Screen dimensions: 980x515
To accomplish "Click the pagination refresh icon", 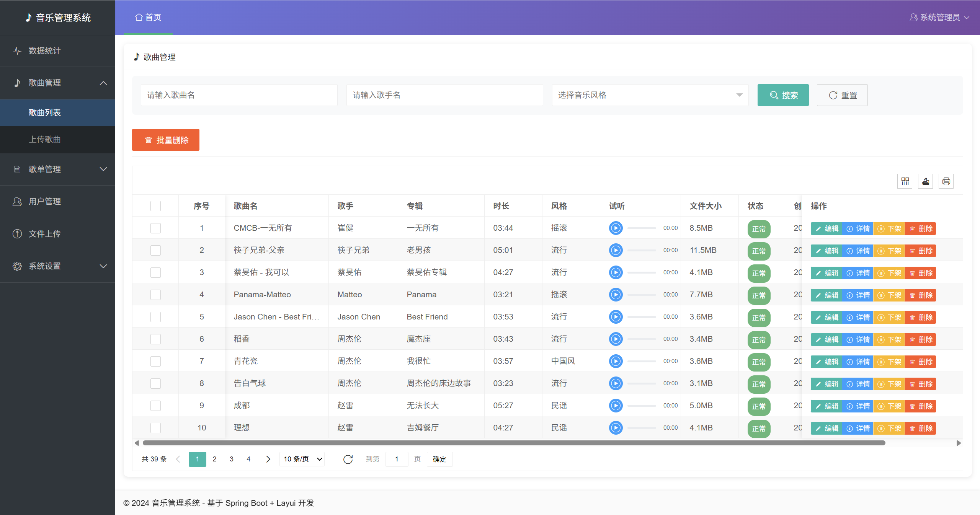I will click(348, 459).
